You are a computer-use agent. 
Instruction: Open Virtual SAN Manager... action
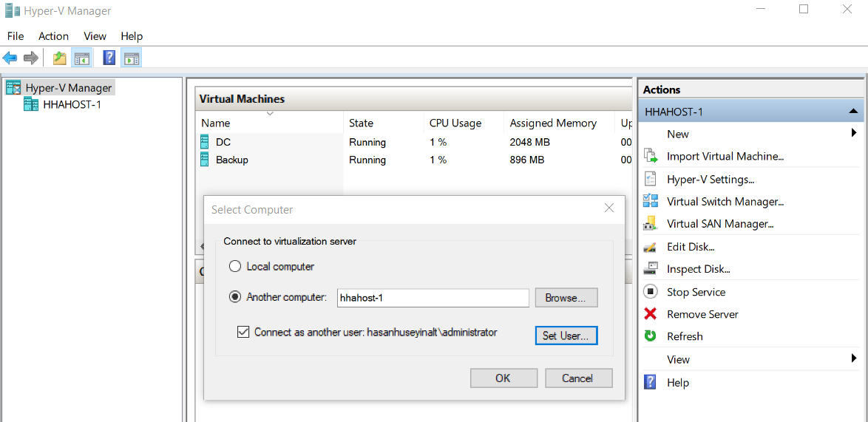tap(720, 224)
